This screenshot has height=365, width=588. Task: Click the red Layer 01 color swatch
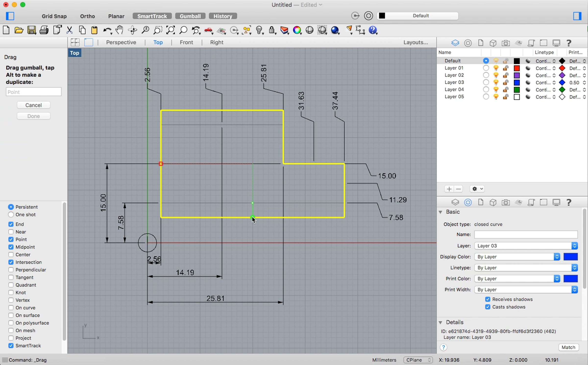[x=517, y=68]
